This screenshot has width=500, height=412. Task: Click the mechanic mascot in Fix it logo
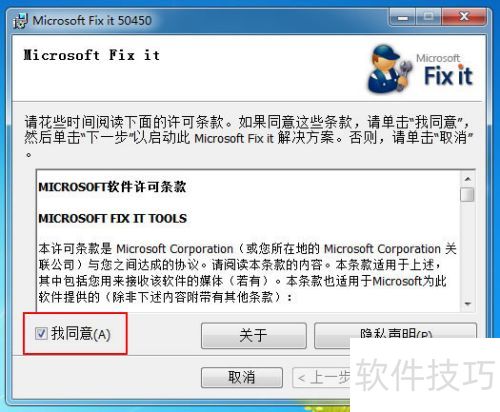pyautogui.click(x=389, y=69)
